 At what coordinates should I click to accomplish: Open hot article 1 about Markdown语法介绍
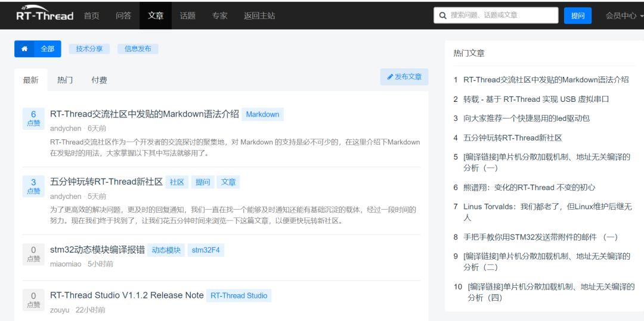546,80
